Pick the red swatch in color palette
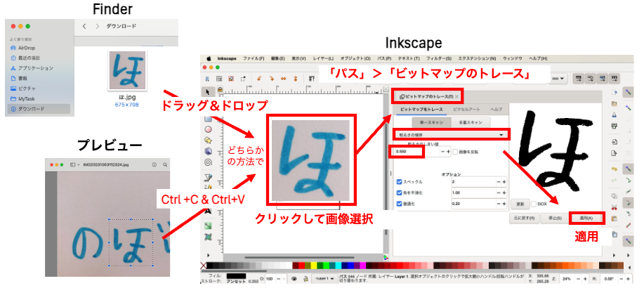 301,266
